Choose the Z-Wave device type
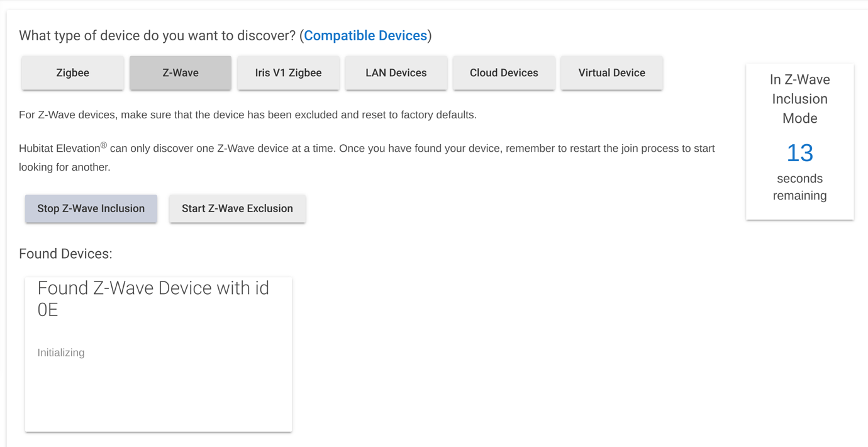The height and width of the screenshot is (447, 868). [x=181, y=73]
